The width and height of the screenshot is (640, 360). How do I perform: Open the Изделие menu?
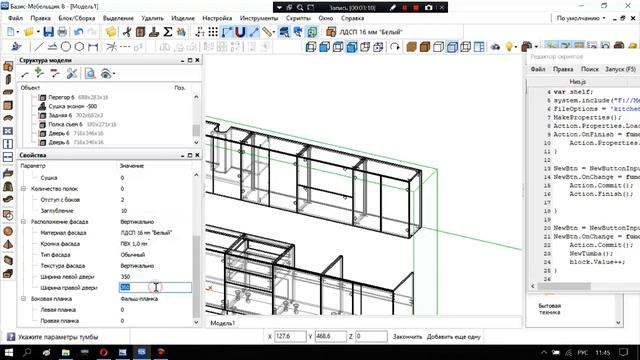point(183,18)
